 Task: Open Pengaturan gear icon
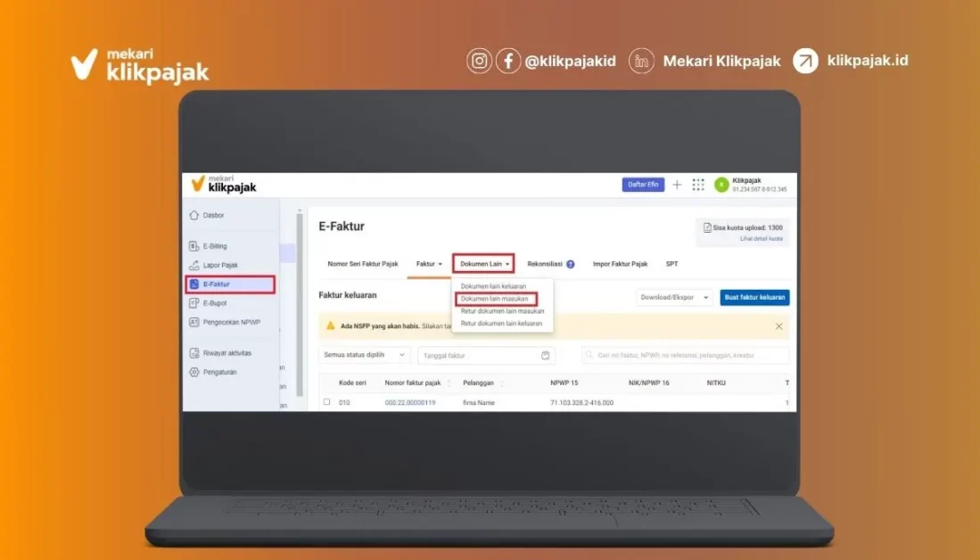pyautogui.click(x=194, y=372)
